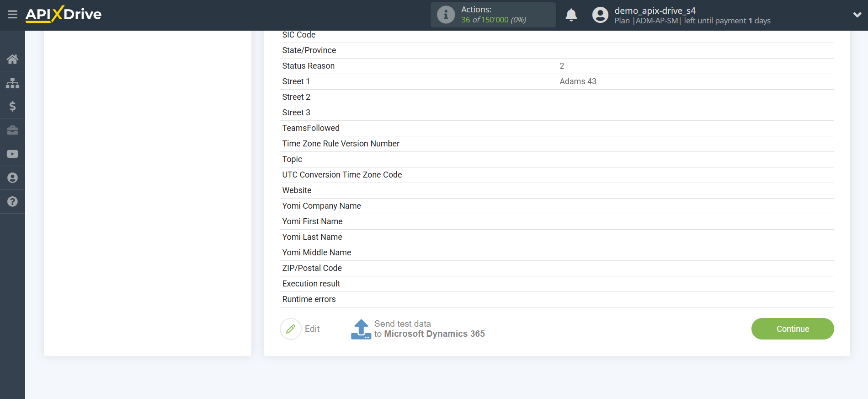Click the Edit link
The height and width of the screenshot is (399, 868).
coord(312,329)
